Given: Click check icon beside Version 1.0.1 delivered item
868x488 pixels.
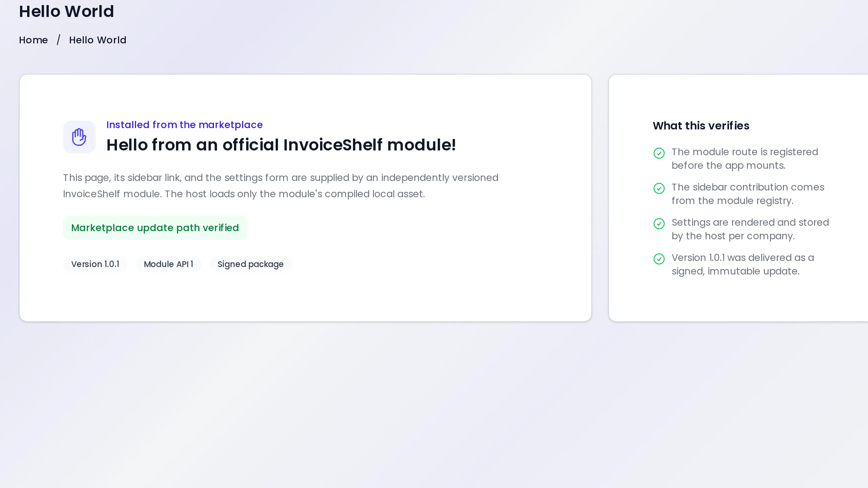Looking at the screenshot, I should (659, 259).
